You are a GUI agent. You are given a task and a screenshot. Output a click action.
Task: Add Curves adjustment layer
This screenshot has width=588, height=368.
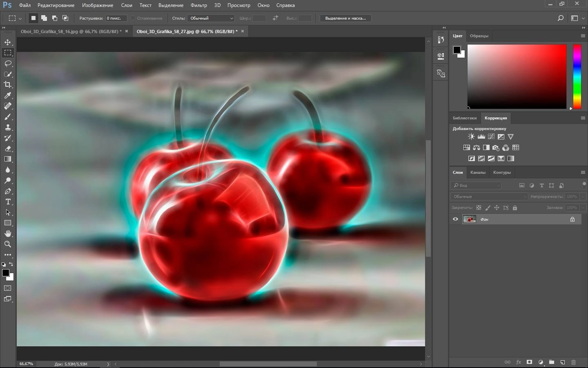click(x=491, y=137)
